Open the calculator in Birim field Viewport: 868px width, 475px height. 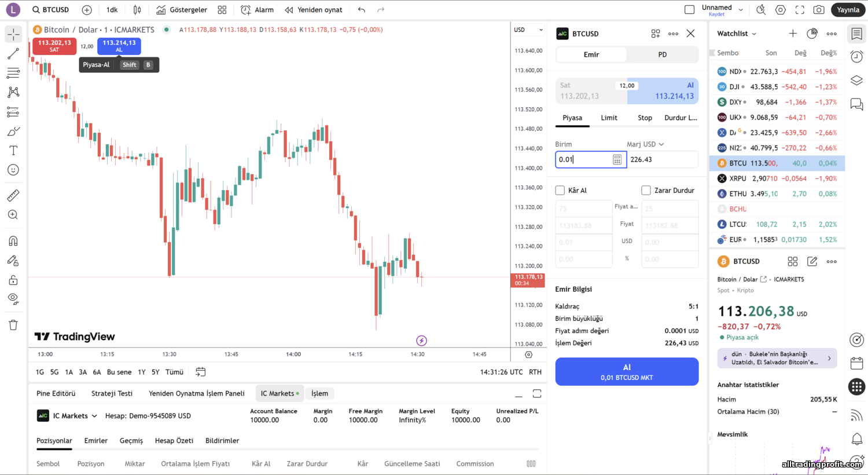(617, 160)
